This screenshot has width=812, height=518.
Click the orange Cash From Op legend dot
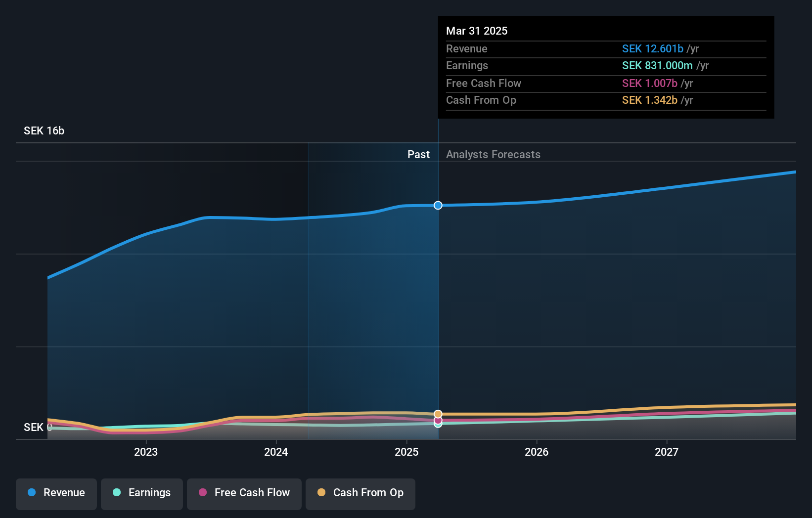322,493
